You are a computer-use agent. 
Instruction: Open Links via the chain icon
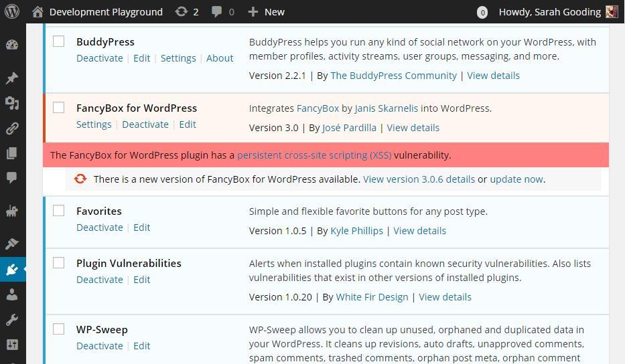pos(12,128)
